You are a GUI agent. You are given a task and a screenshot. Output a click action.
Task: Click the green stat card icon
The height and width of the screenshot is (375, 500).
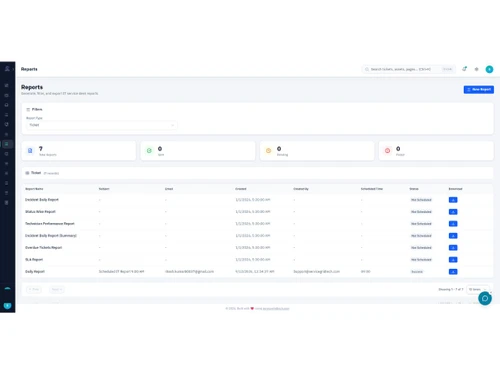coord(149,151)
